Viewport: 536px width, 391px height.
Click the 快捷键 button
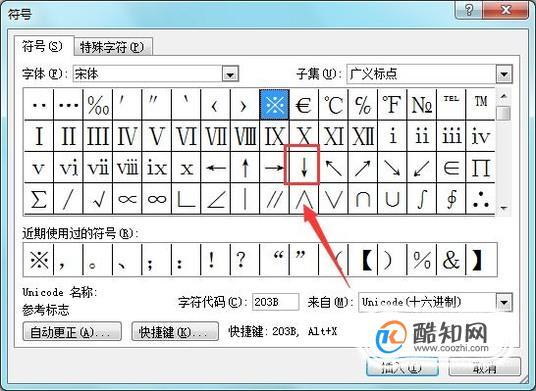tap(175, 332)
